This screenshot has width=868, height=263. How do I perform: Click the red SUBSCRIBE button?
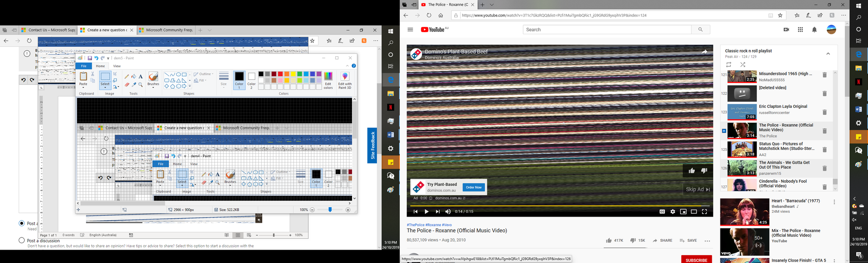click(696, 260)
